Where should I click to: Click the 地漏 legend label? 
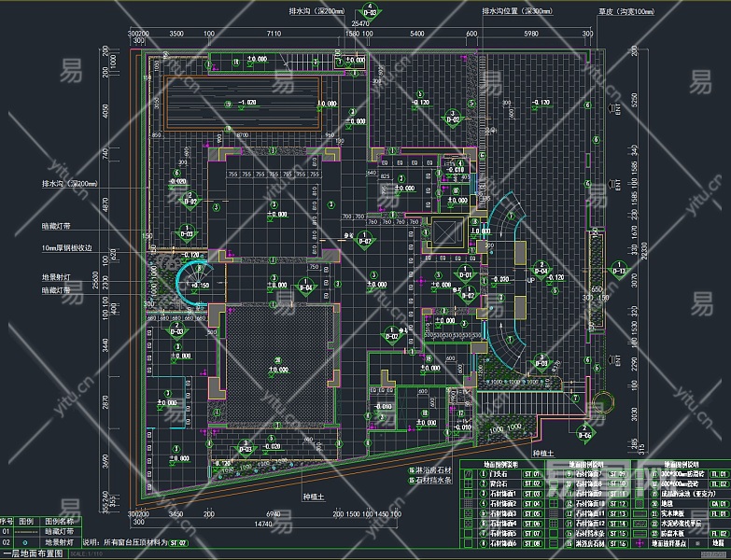(718, 543)
